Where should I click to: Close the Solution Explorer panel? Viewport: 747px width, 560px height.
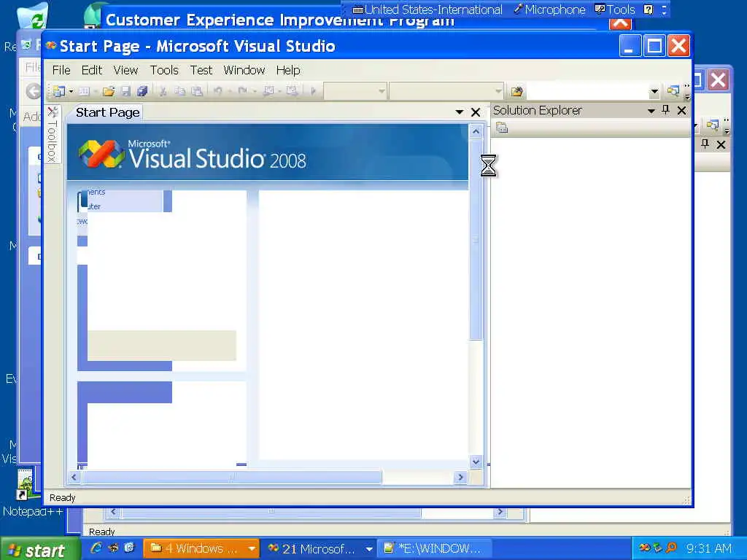(682, 111)
